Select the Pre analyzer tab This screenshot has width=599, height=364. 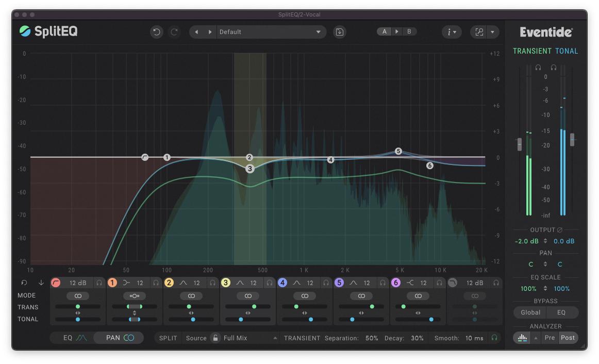pos(550,338)
